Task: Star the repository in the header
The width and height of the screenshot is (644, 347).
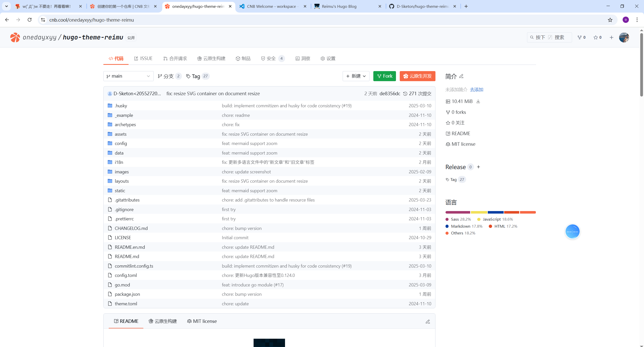Action: 597,37
